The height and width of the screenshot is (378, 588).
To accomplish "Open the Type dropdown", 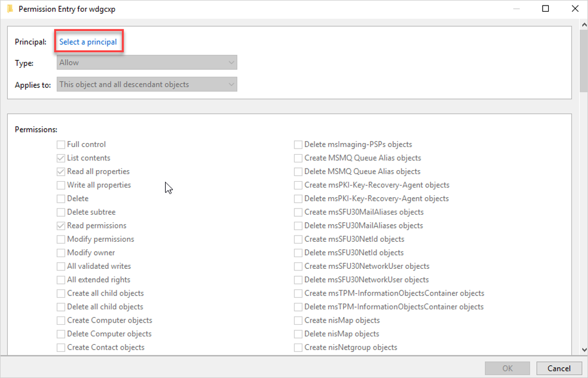I will (146, 62).
